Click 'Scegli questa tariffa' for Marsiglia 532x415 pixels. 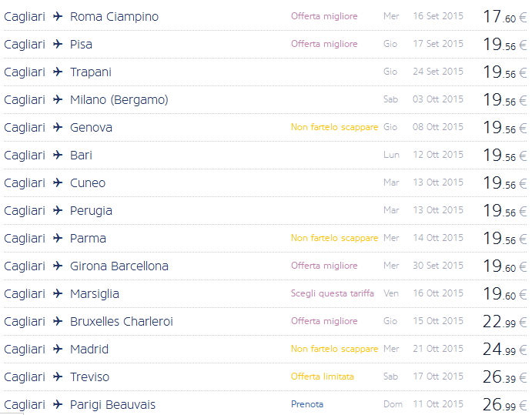tap(333, 293)
